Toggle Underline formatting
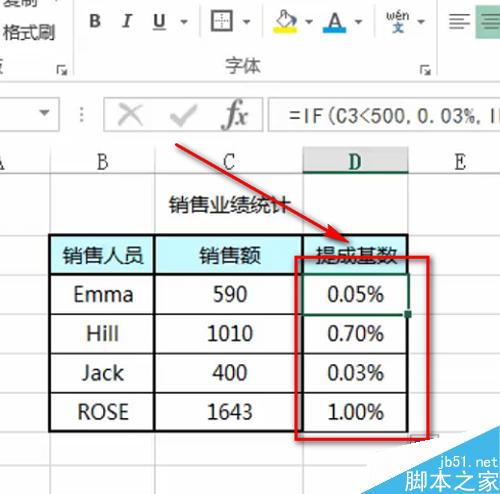Viewport: 500px width, 494px height. click(159, 22)
